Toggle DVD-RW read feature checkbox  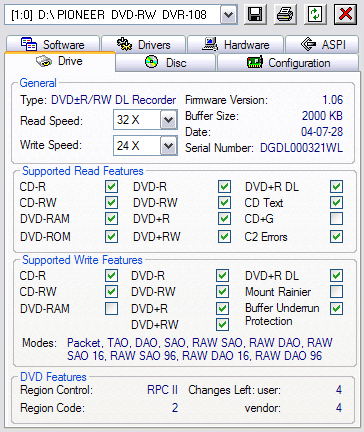224,202
